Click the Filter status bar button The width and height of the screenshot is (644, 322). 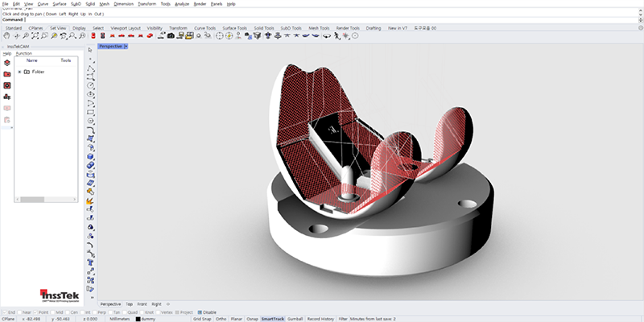tap(343, 319)
